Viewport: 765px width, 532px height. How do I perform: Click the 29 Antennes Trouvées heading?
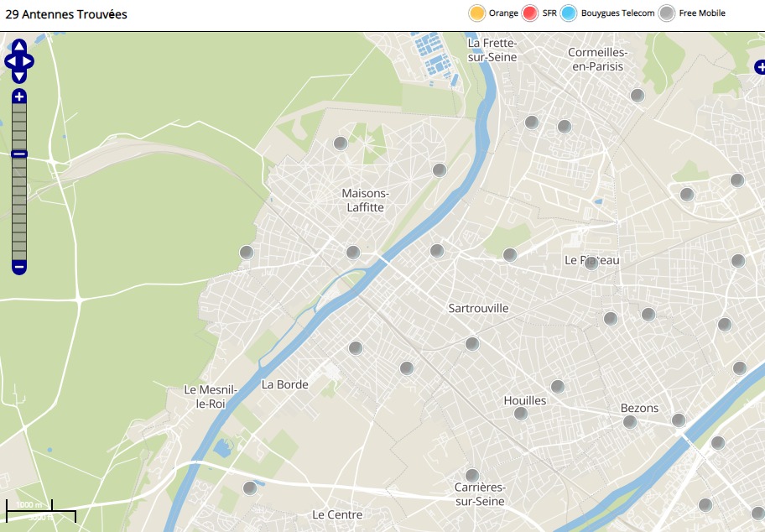tap(66, 14)
